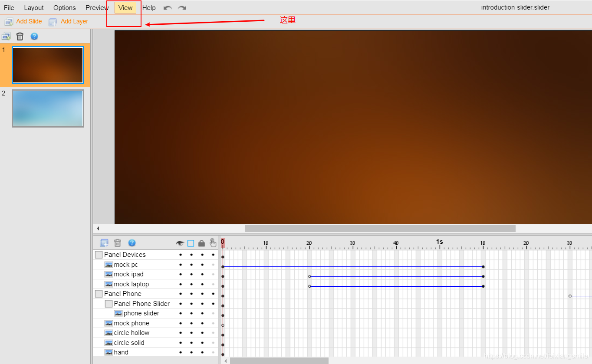Open help icon in layer list header
Image resolution: width=592 pixels, height=364 pixels.
[x=132, y=243]
